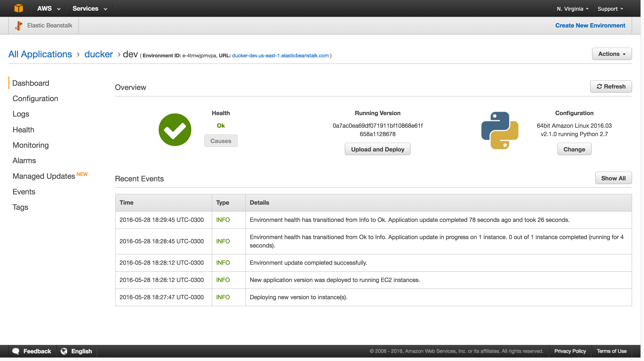
Task: Open the AWS dropdown menu
Action: click(49, 8)
